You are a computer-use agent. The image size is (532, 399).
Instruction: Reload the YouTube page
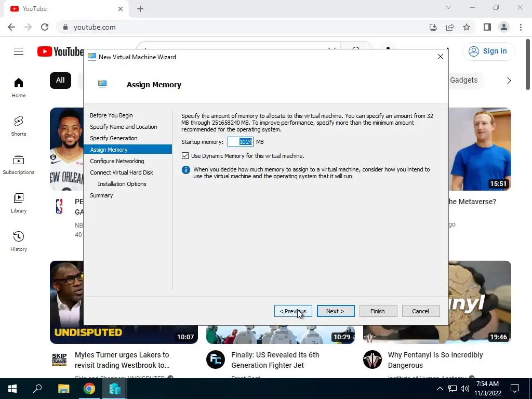coord(45,27)
